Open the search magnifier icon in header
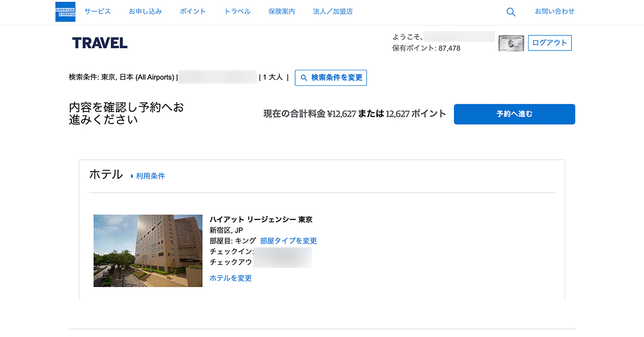The image size is (644, 337). pyautogui.click(x=511, y=12)
